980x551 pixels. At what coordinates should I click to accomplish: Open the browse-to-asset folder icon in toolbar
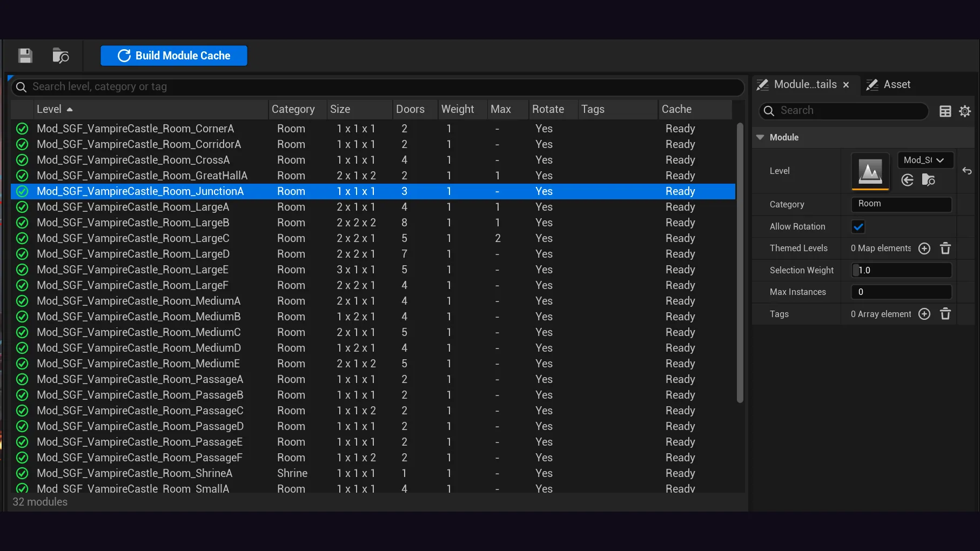point(61,56)
